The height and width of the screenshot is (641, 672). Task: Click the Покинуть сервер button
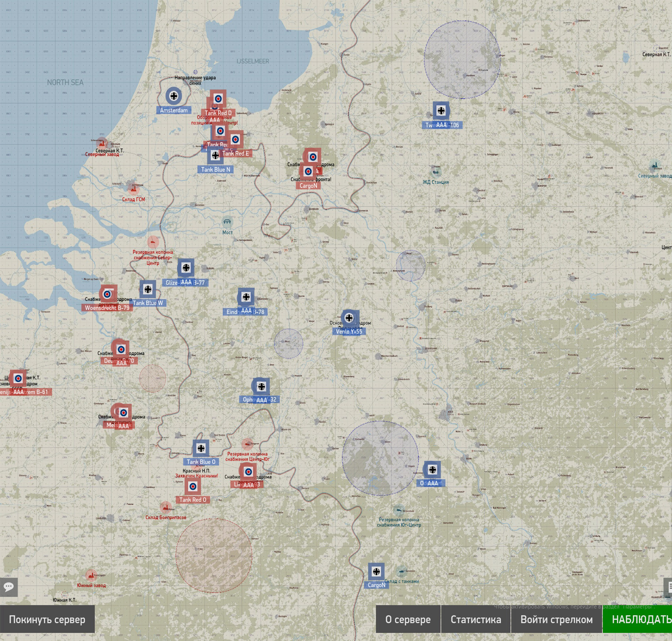(x=47, y=619)
